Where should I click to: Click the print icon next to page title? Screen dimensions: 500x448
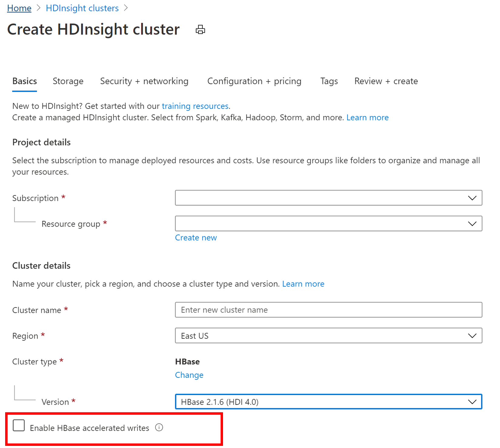coord(200,29)
